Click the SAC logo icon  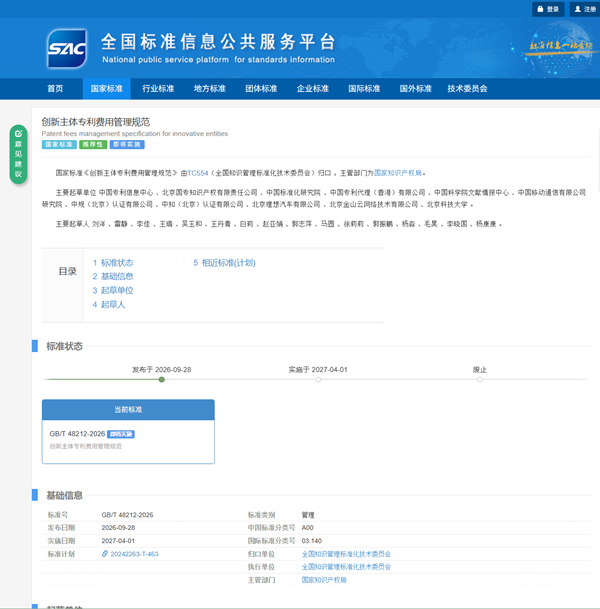click(67, 49)
